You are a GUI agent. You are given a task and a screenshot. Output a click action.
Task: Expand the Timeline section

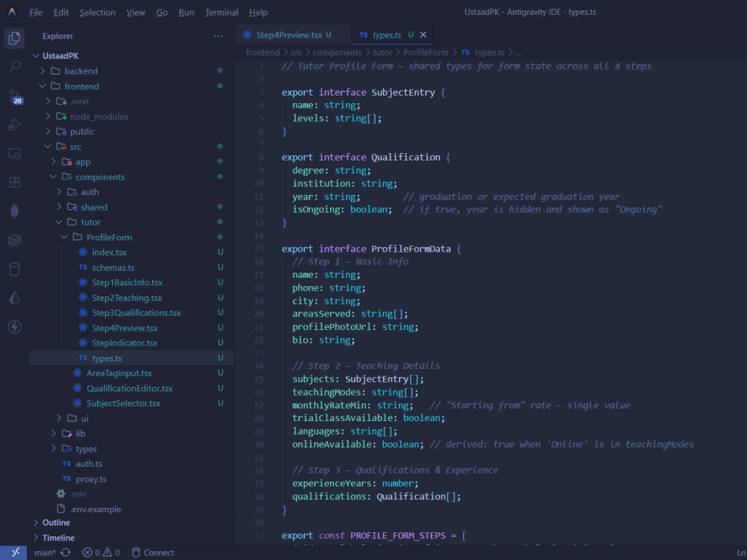(x=131, y=538)
